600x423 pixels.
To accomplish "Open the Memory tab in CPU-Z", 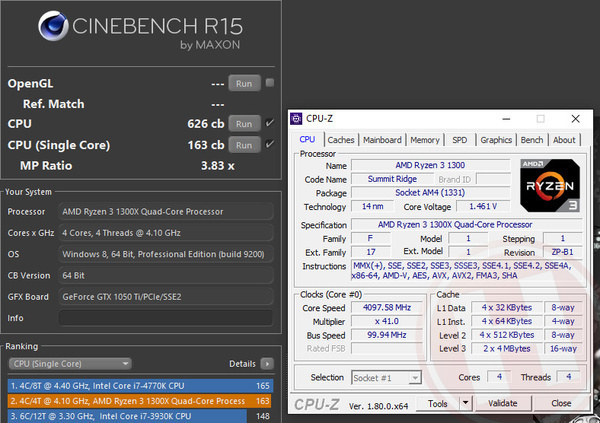I will coord(425,140).
